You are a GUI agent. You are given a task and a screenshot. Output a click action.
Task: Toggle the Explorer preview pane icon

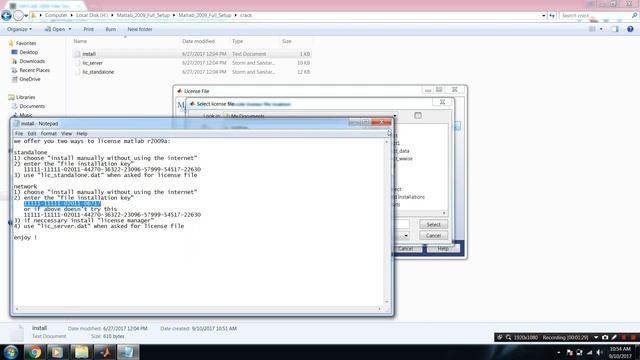615,29
